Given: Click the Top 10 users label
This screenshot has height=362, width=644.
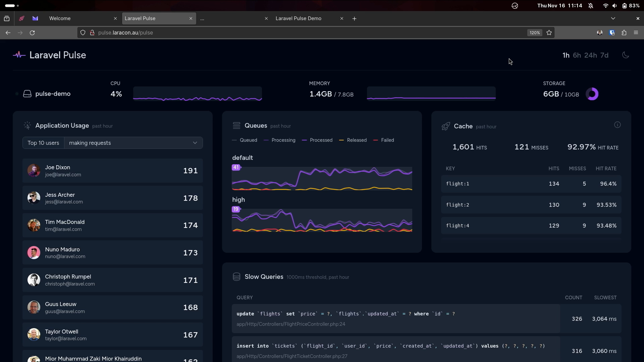Looking at the screenshot, I should (x=43, y=143).
